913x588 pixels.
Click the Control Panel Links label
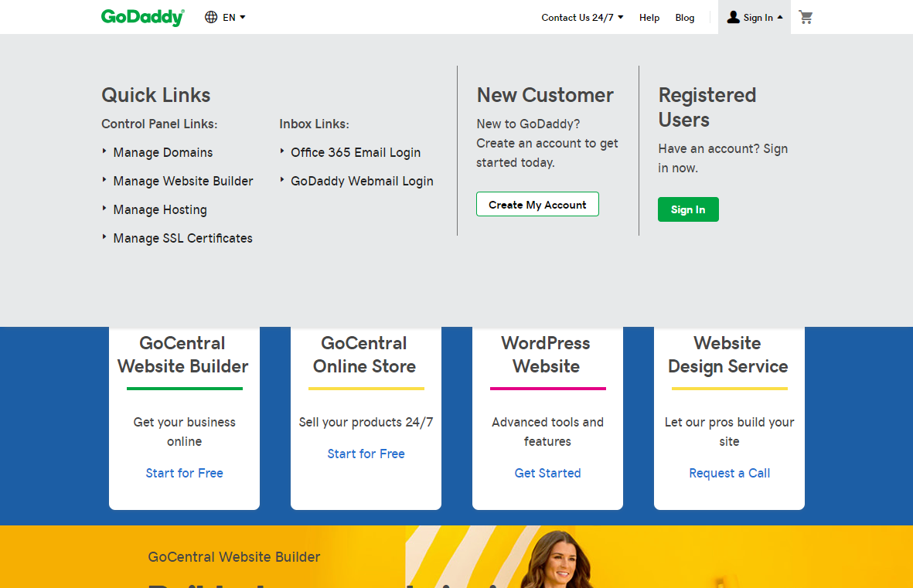(159, 124)
